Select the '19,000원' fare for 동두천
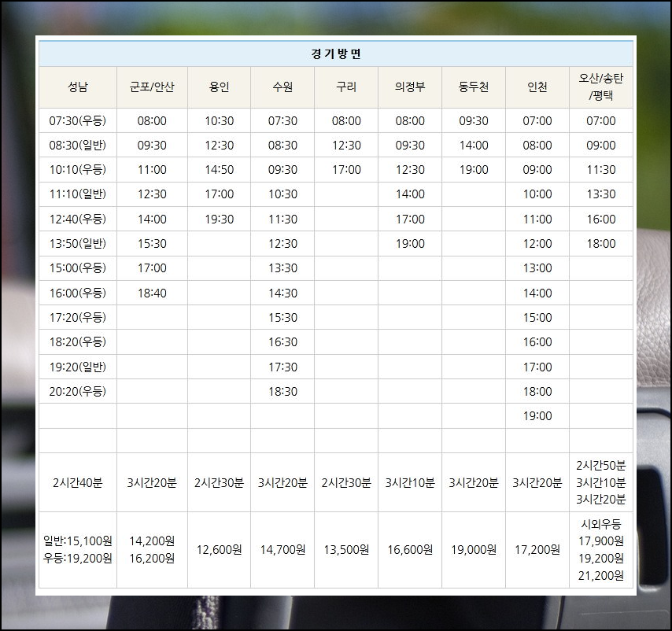Viewport: 672px width, 631px height. click(474, 549)
